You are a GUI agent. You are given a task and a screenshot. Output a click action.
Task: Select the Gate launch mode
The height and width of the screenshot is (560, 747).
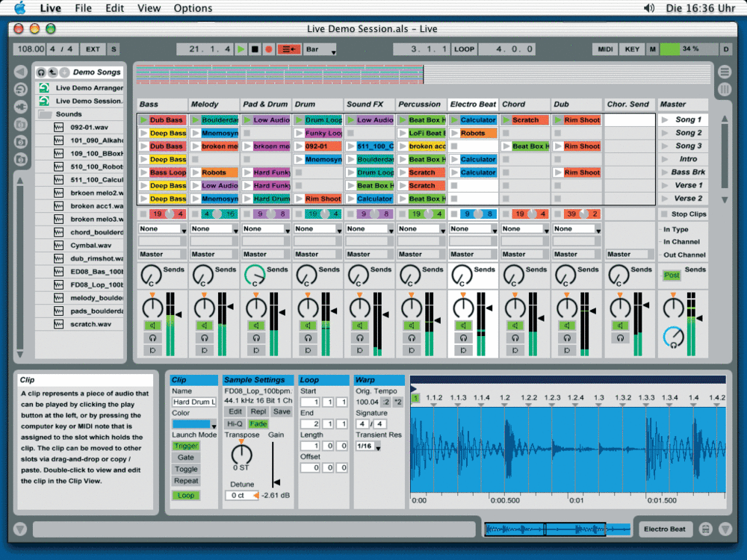[x=186, y=458]
